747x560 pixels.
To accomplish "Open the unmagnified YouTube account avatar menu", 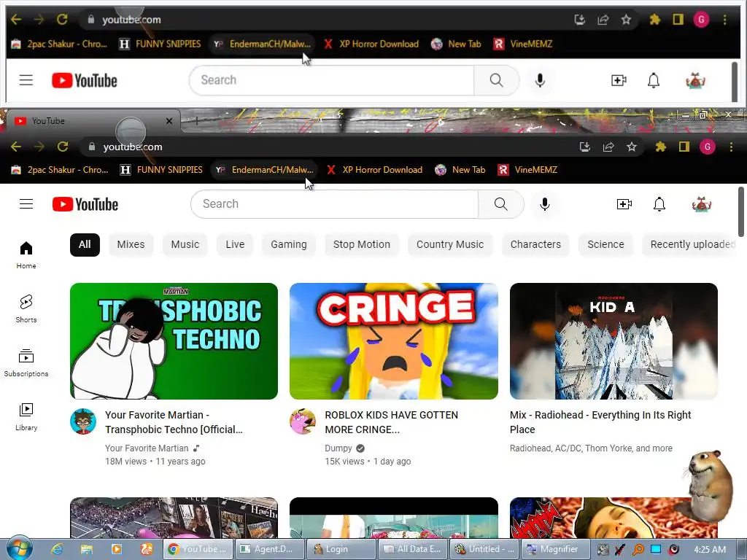I will coord(702,204).
